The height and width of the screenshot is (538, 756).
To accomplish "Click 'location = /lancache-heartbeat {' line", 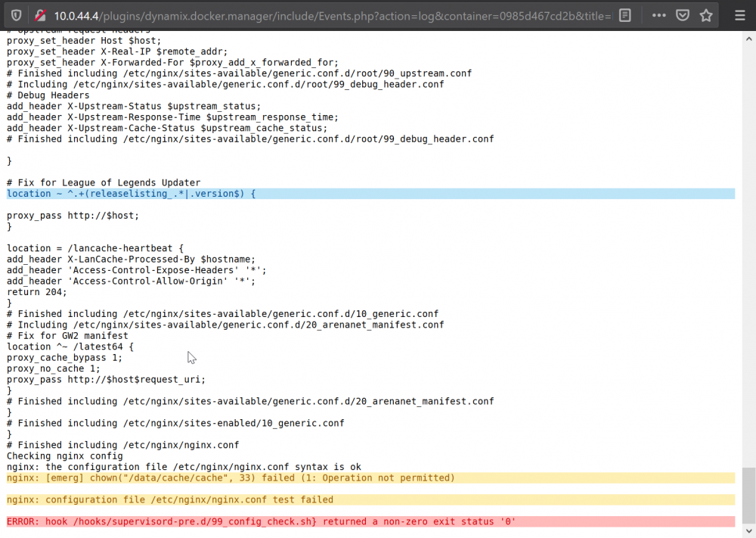I will pos(95,248).
